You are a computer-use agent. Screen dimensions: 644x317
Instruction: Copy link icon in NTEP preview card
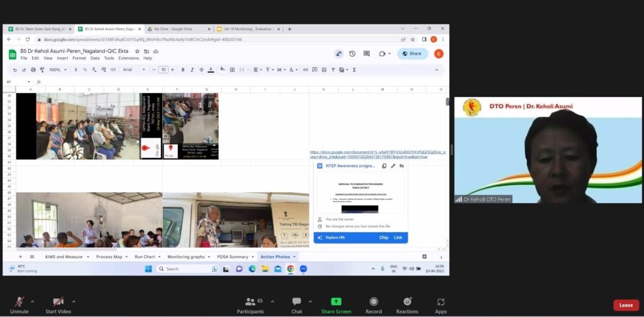384,166
